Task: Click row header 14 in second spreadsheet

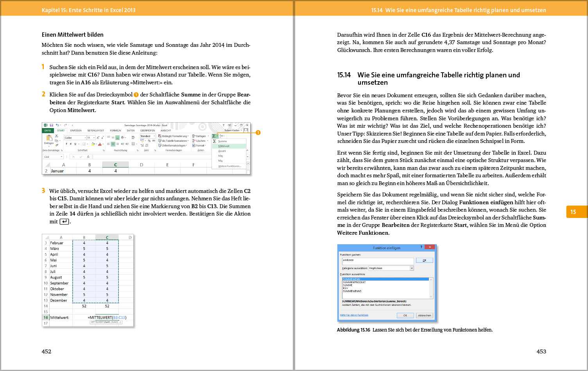Action: point(46,306)
